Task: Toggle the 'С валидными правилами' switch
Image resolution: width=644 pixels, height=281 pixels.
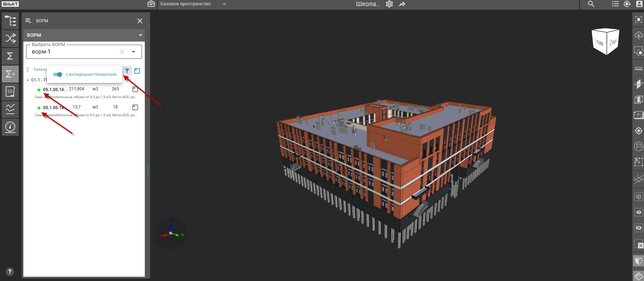Action: (58, 74)
